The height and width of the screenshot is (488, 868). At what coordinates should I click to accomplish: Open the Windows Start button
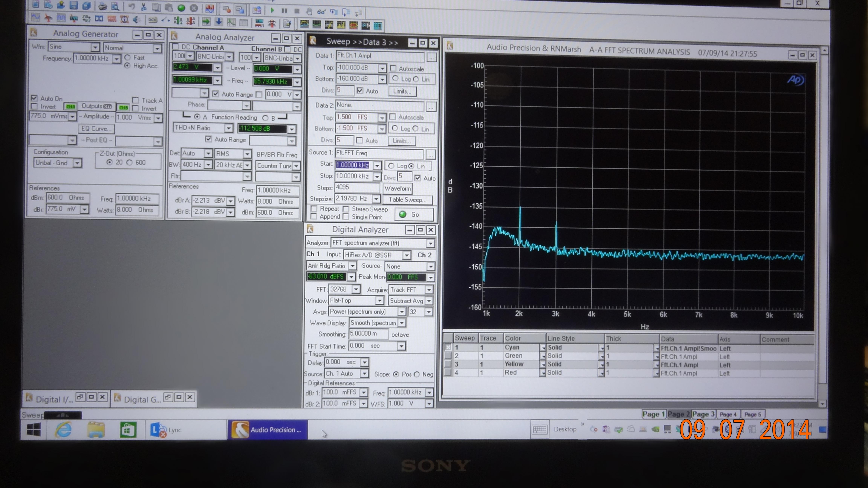point(34,429)
